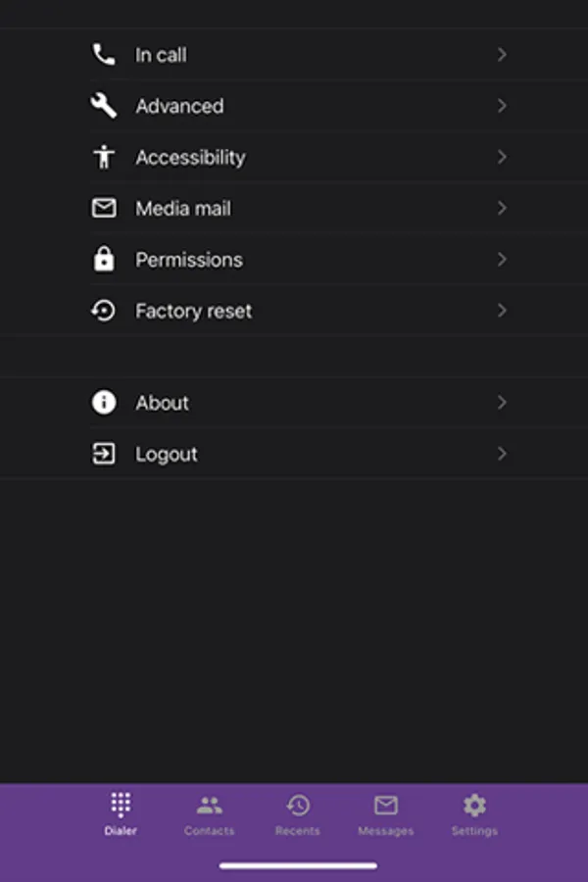Image resolution: width=588 pixels, height=882 pixels.
Task: Open Settings gear tab
Action: [x=474, y=815]
